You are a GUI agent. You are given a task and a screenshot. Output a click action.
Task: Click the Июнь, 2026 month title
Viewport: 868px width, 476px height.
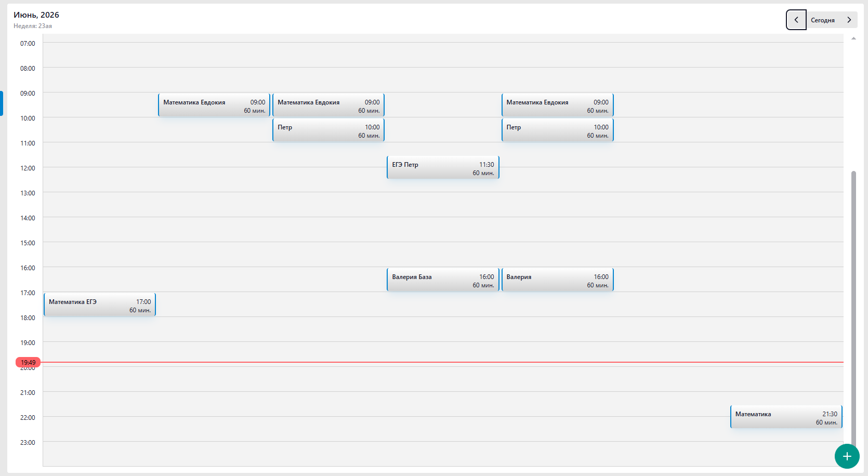pyautogui.click(x=36, y=15)
